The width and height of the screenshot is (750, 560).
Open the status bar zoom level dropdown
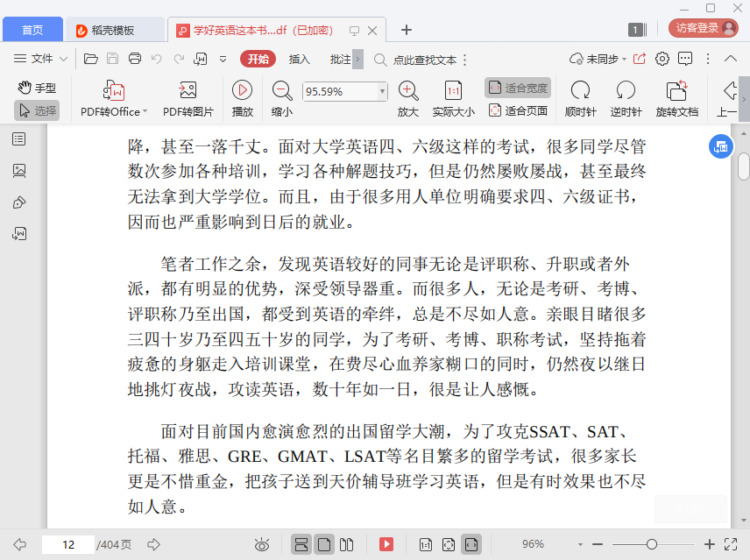580,544
